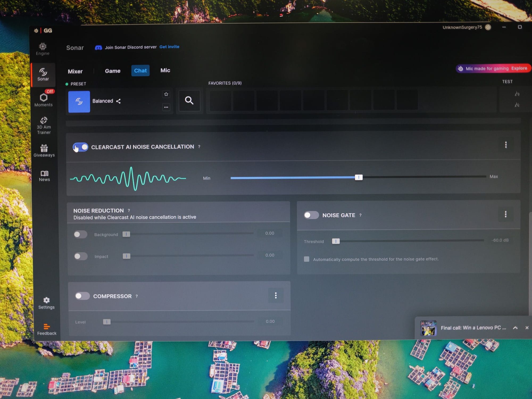Search presets with magnifier button
Screen dimensions: 532x399
189,100
